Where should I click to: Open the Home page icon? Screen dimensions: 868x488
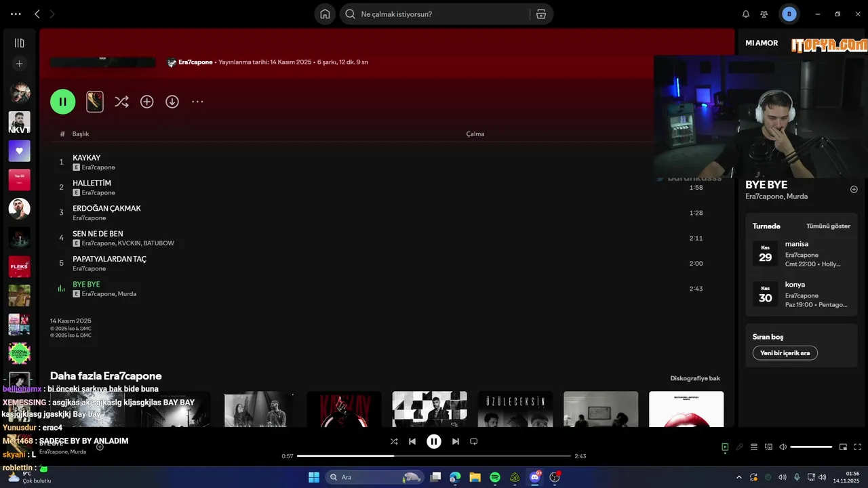coord(325,14)
